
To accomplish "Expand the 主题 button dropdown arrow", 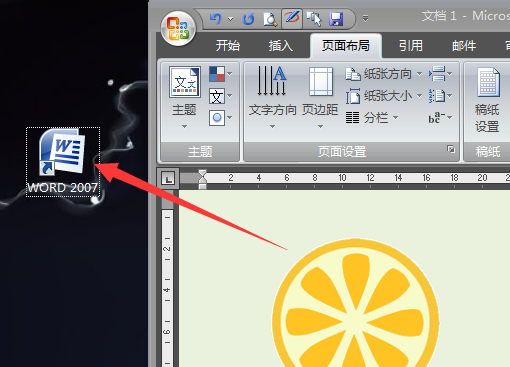I will [184, 127].
